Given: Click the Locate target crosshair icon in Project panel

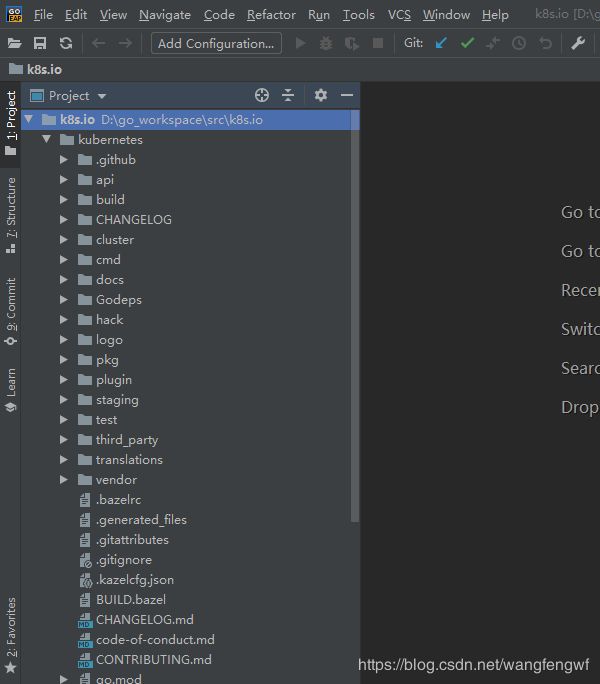Looking at the screenshot, I should click(262, 95).
